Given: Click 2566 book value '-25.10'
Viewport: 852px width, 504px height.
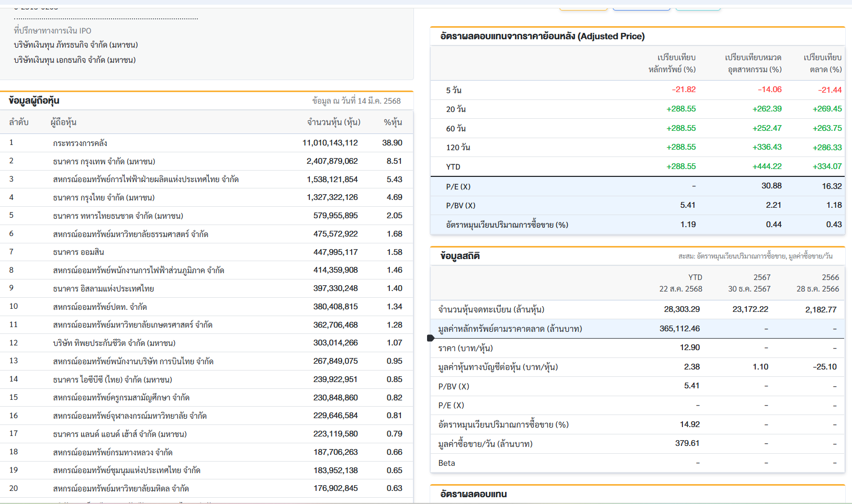Looking at the screenshot, I should 825,367.
